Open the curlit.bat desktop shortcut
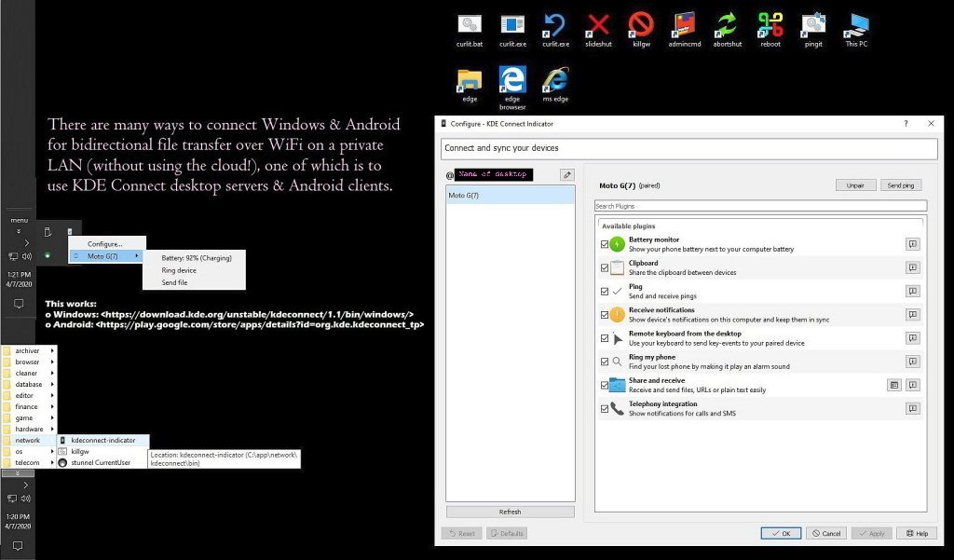954x560 pixels. click(470, 31)
